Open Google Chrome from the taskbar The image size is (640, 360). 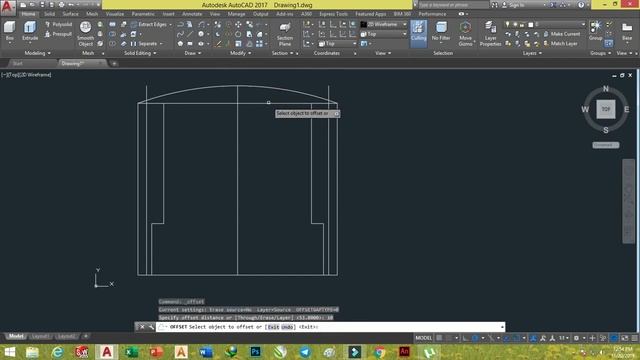click(x=380, y=352)
